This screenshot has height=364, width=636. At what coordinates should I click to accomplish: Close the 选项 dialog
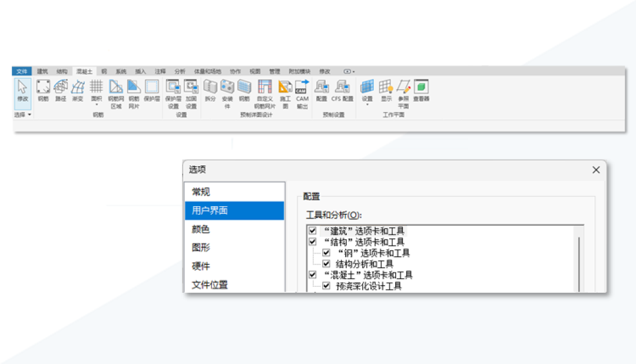tap(596, 170)
